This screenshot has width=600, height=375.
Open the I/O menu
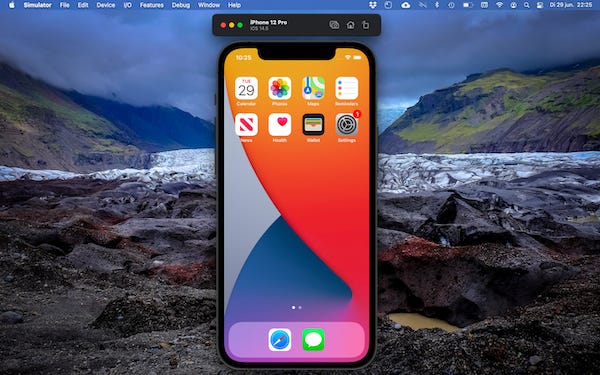(128, 5)
